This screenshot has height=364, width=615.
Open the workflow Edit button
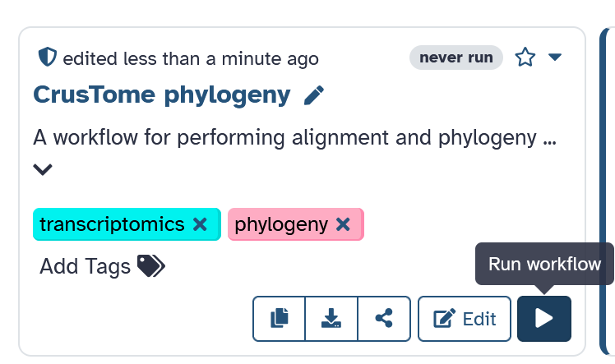pyautogui.click(x=465, y=318)
